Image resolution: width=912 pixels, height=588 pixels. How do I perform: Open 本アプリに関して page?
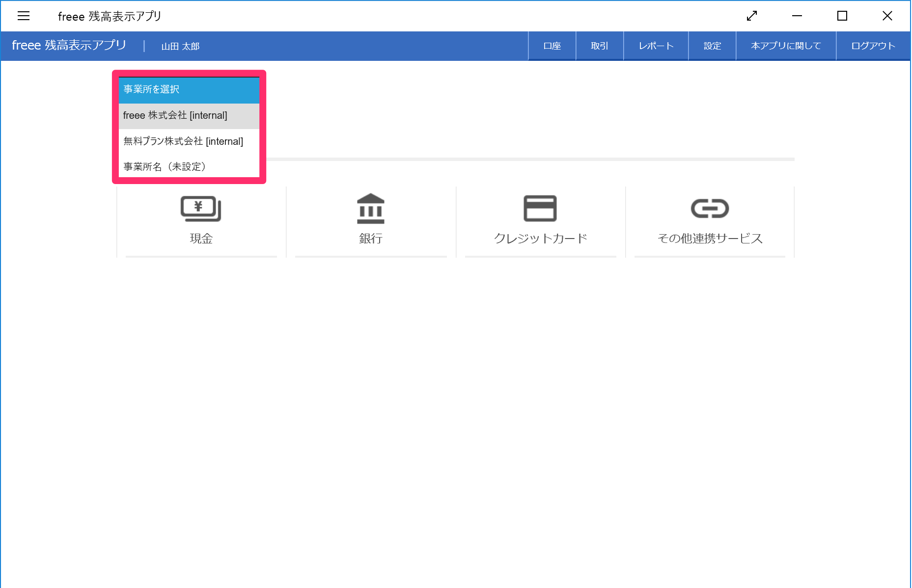tap(786, 46)
